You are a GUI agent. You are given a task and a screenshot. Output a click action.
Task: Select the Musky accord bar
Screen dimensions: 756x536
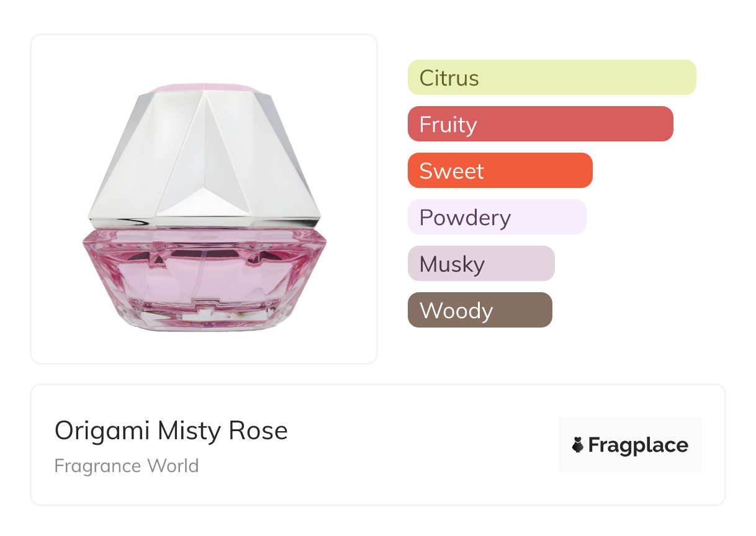pos(480,264)
